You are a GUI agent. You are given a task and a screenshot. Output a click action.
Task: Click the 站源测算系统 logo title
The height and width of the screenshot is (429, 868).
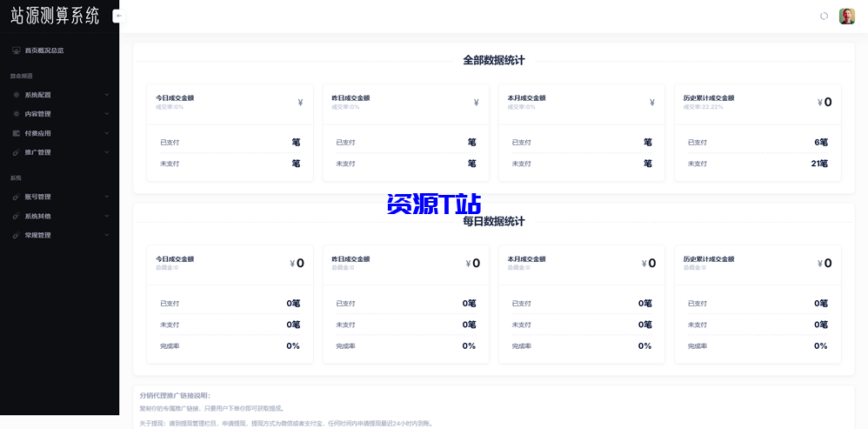point(55,16)
